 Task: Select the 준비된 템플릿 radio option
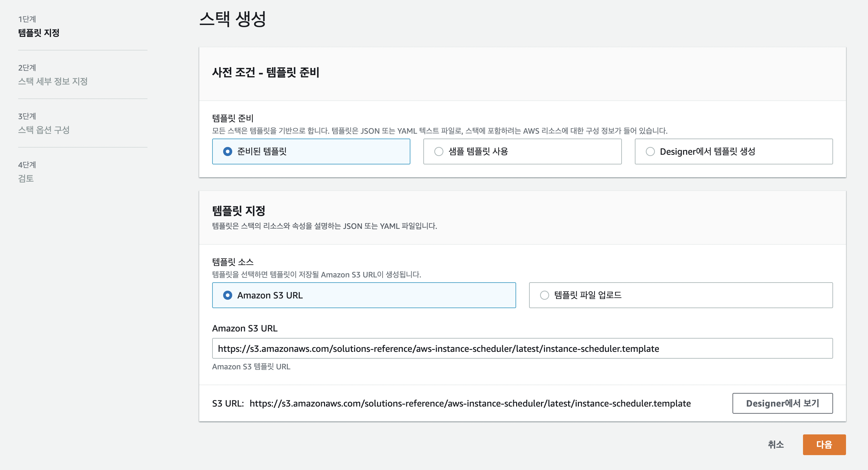(x=228, y=151)
